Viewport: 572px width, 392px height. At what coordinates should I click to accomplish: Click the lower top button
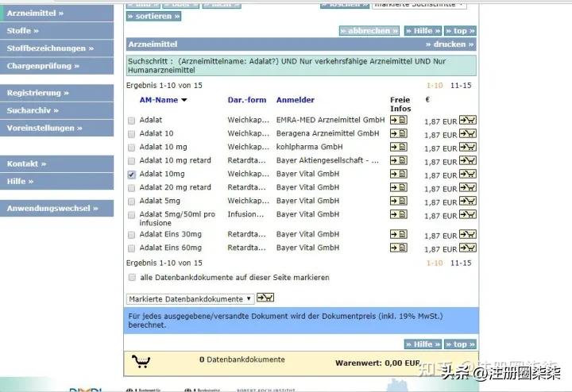click(460, 344)
